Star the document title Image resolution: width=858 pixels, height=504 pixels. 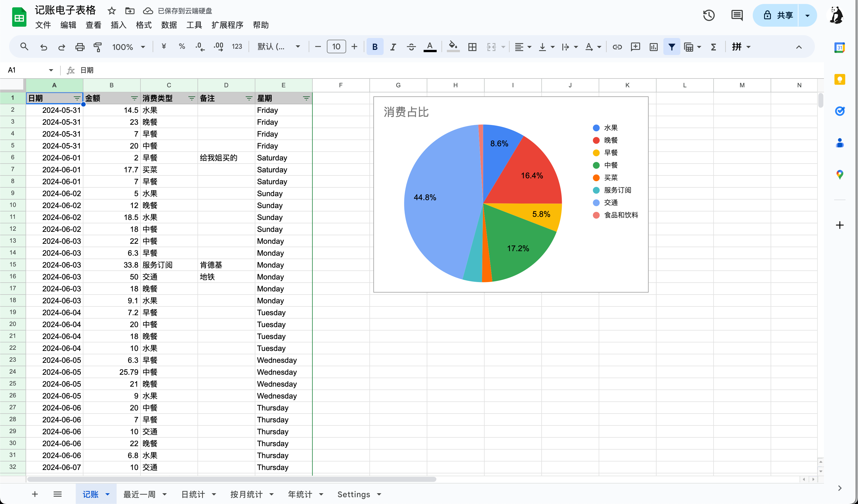(x=112, y=11)
